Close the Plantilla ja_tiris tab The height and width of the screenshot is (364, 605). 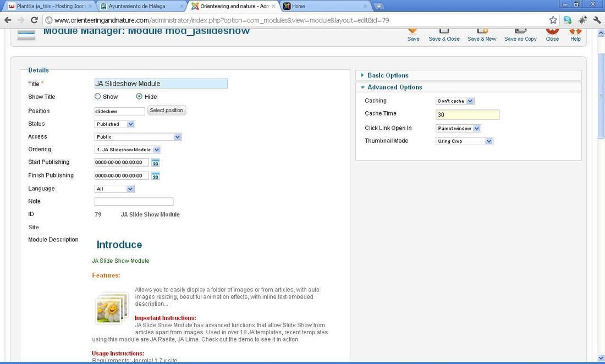point(90,6)
